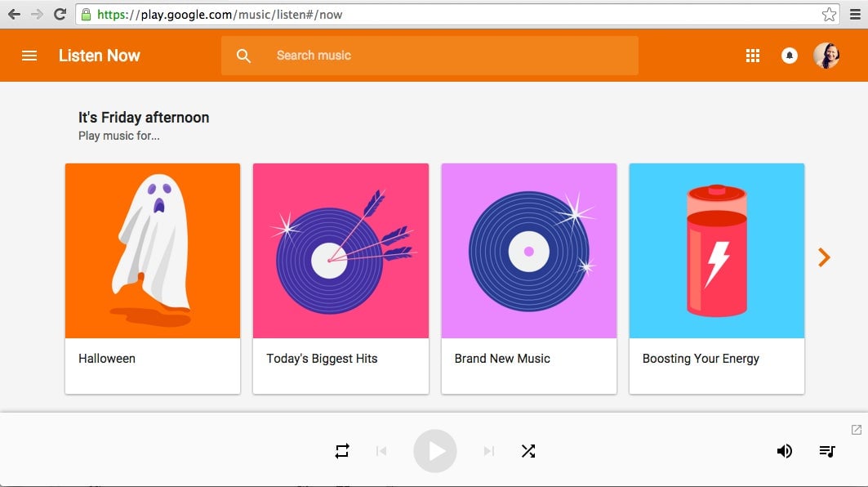Open the play queue icon
Image resolution: width=868 pixels, height=487 pixels.
coord(827,451)
